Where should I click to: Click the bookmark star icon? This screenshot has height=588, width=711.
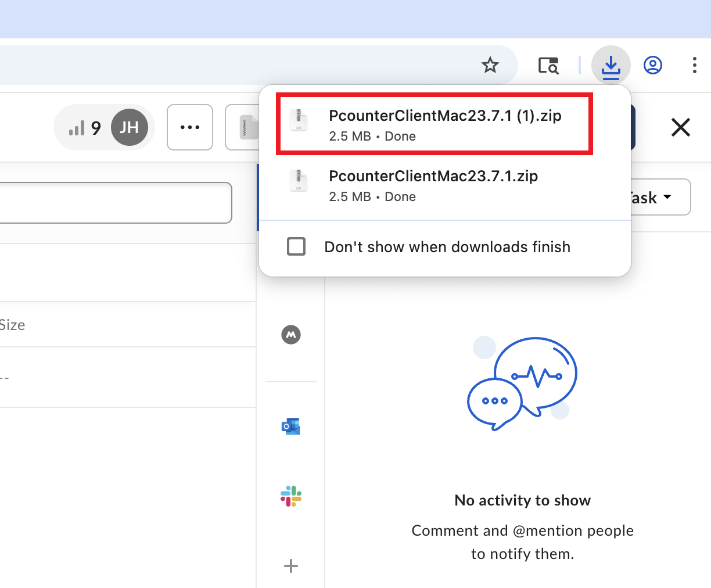(490, 65)
